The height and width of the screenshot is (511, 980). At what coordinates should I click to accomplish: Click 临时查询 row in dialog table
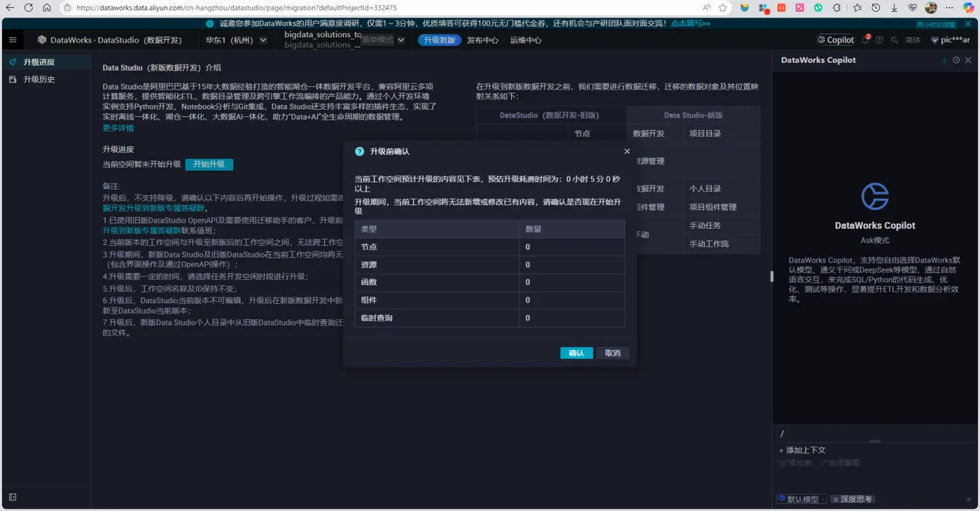(489, 318)
